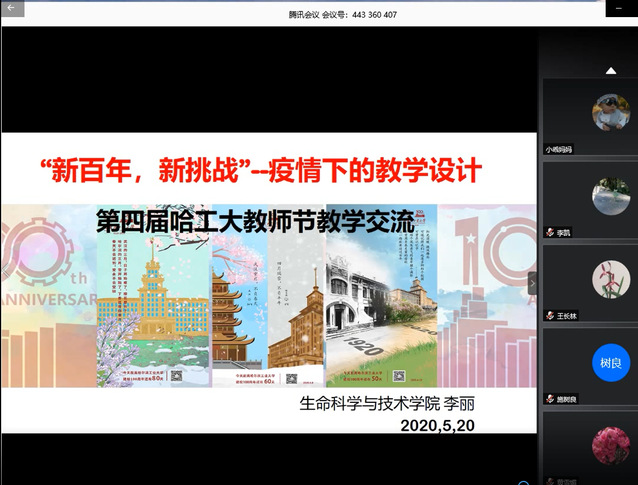Click the 小beta妈妈 name label
Viewport: 638px width, 485px height.
point(559,149)
